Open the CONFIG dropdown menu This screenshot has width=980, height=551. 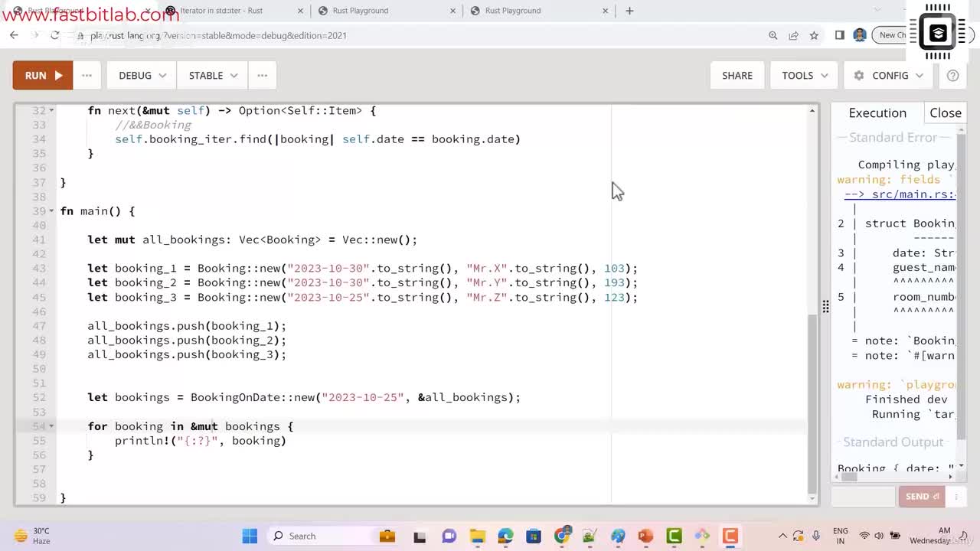click(x=888, y=75)
